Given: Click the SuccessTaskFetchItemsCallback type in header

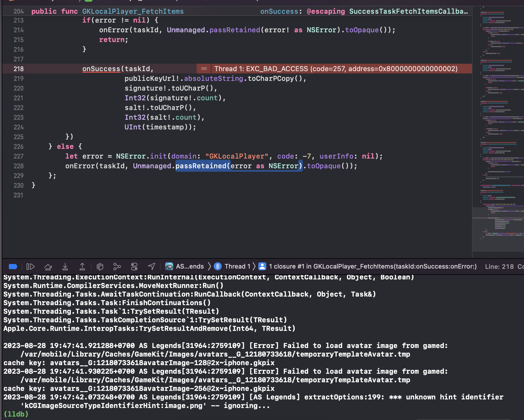Looking at the screenshot, I should pos(409,11).
